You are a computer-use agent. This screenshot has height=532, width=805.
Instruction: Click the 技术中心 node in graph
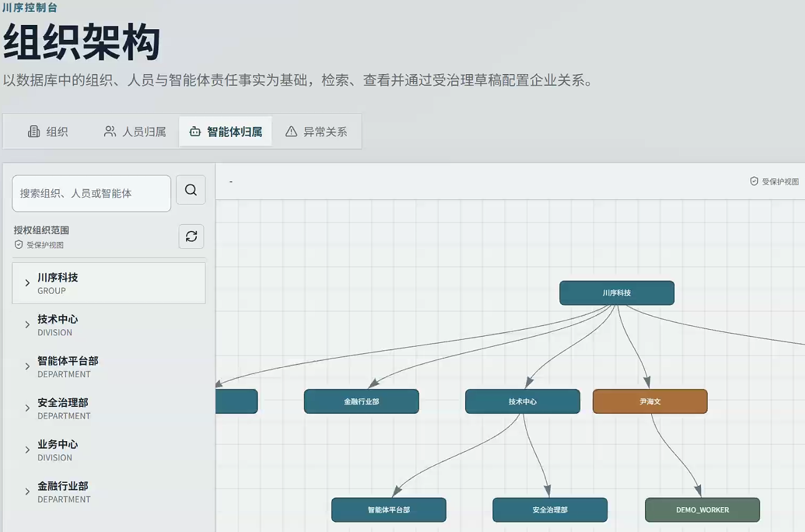[x=522, y=401]
